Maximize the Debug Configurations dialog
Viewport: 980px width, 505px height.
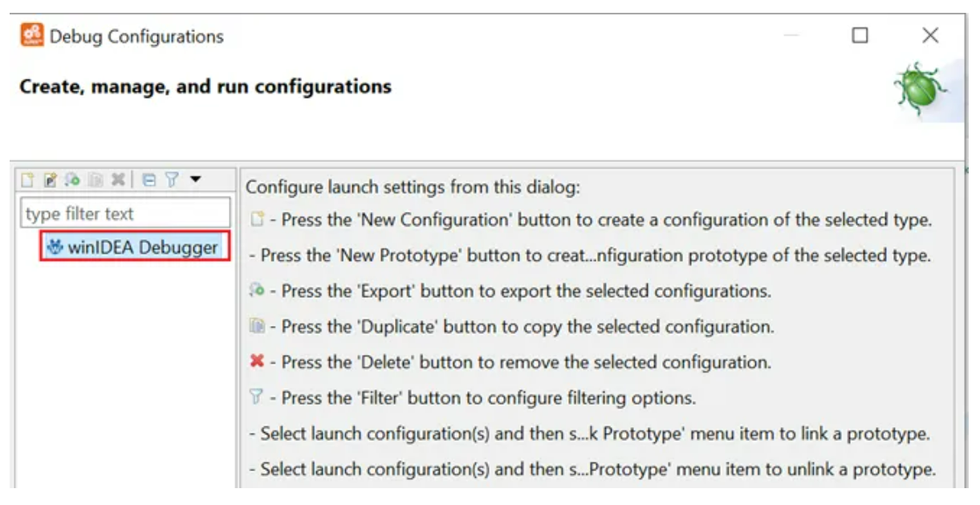coord(860,36)
